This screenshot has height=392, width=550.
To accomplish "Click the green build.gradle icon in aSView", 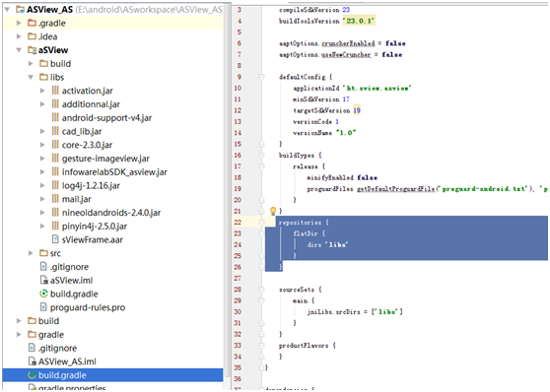I will coord(43,294).
